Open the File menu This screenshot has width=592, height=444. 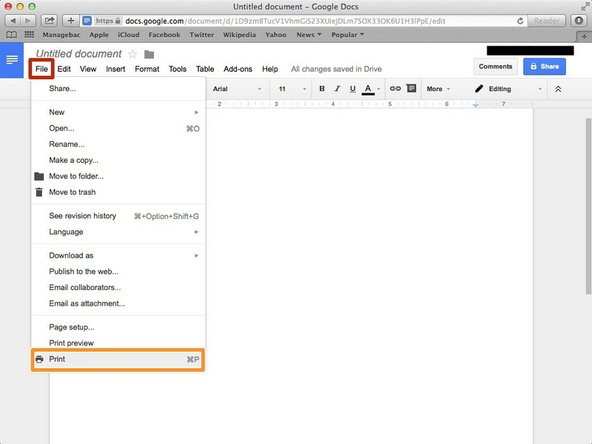(x=42, y=69)
